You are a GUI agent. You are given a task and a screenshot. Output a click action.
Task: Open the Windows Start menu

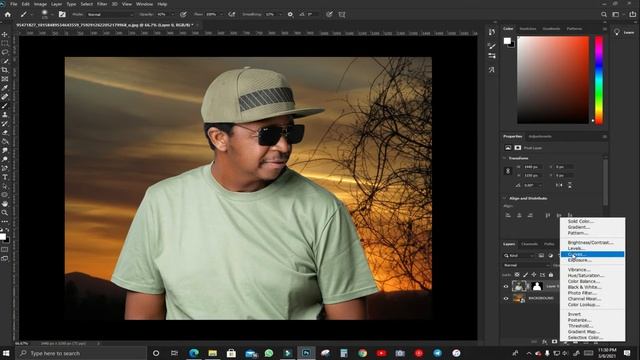pyautogui.click(x=6, y=353)
